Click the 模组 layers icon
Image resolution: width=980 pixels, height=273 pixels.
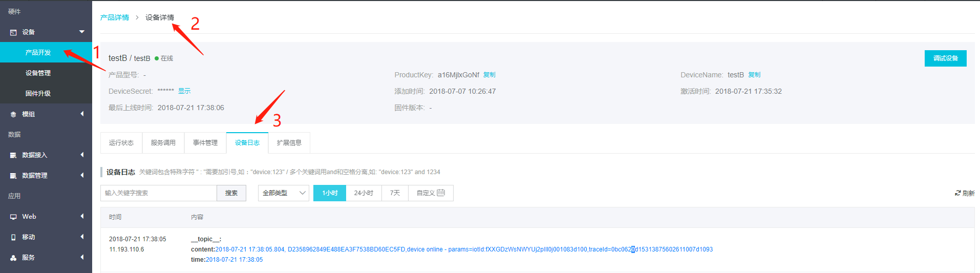coord(13,114)
